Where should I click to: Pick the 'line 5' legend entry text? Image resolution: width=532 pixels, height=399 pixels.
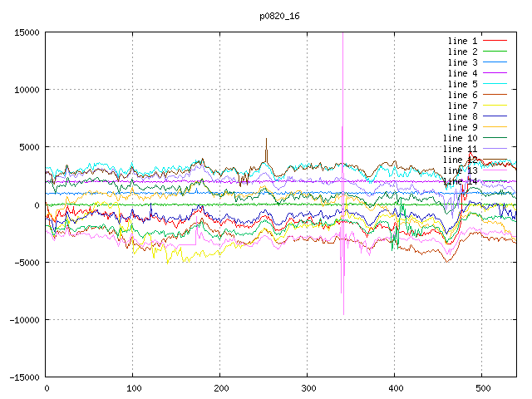(x=463, y=84)
